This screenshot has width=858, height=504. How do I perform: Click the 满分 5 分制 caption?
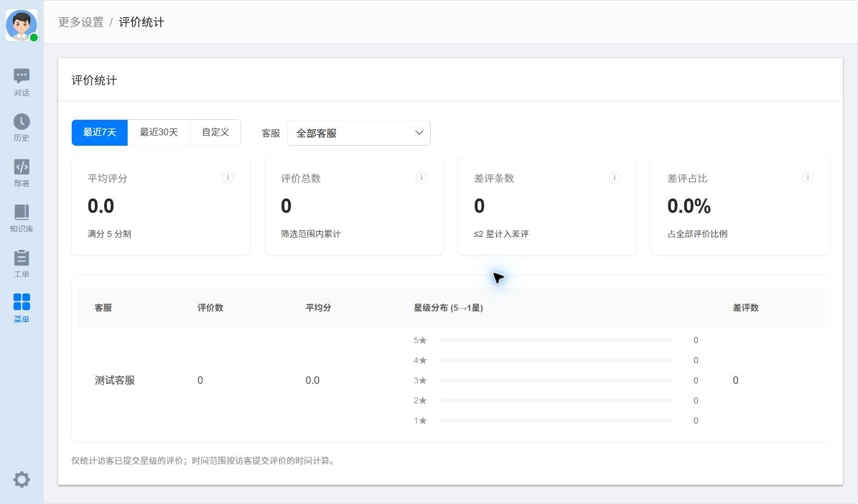coord(109,233)
